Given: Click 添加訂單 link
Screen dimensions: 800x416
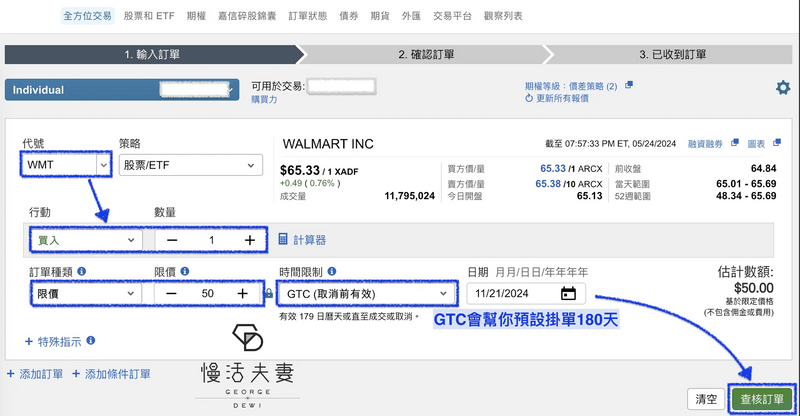Looking at the screenshot, I should coord(35,374).
